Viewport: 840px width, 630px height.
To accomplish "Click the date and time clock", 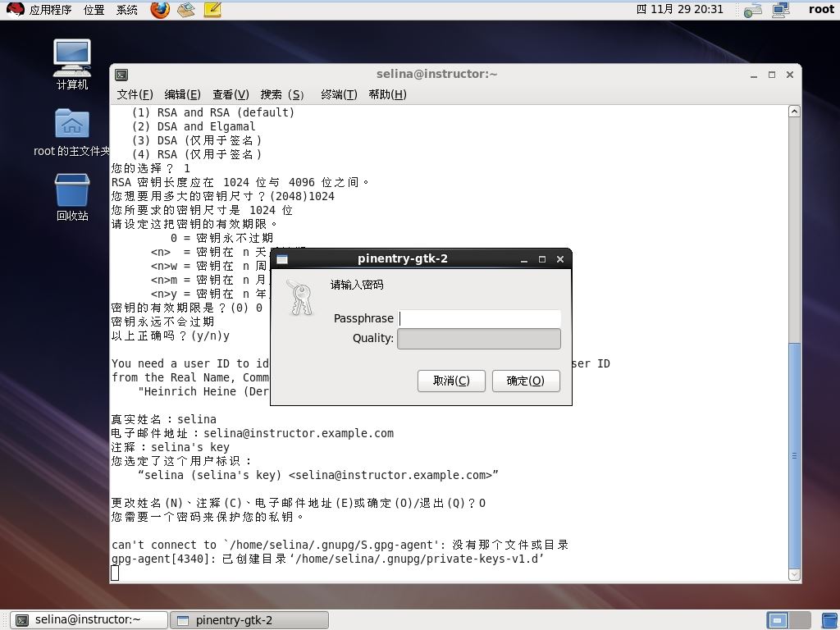I will pyautogui.click(x=679, y=9).
